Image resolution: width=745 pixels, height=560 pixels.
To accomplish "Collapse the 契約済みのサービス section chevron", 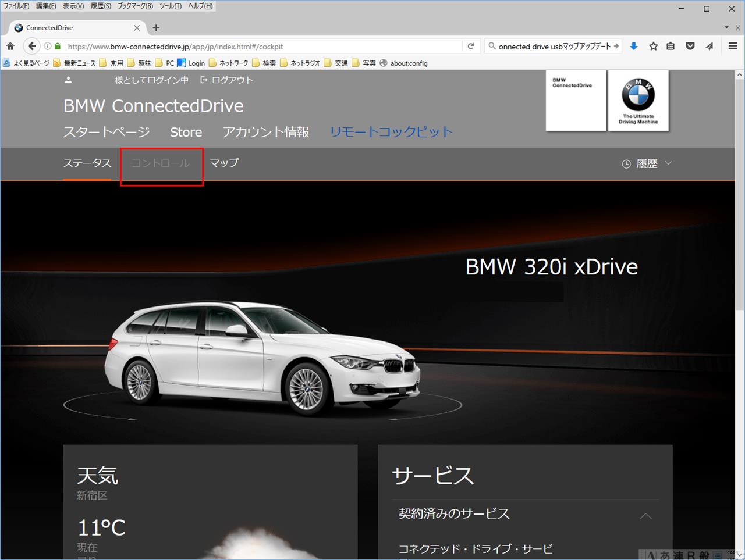I will click(x=645, y=516).
